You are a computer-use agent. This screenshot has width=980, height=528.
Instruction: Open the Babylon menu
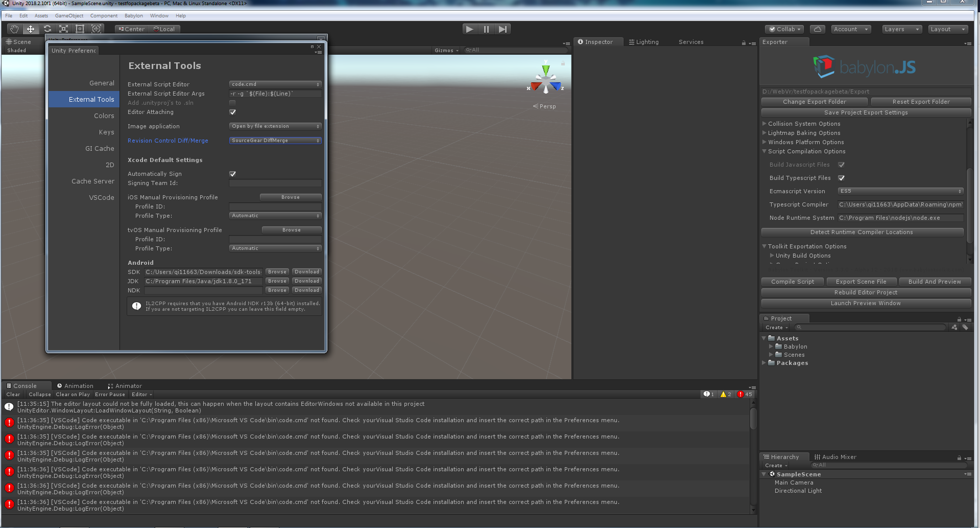point(134,16)
